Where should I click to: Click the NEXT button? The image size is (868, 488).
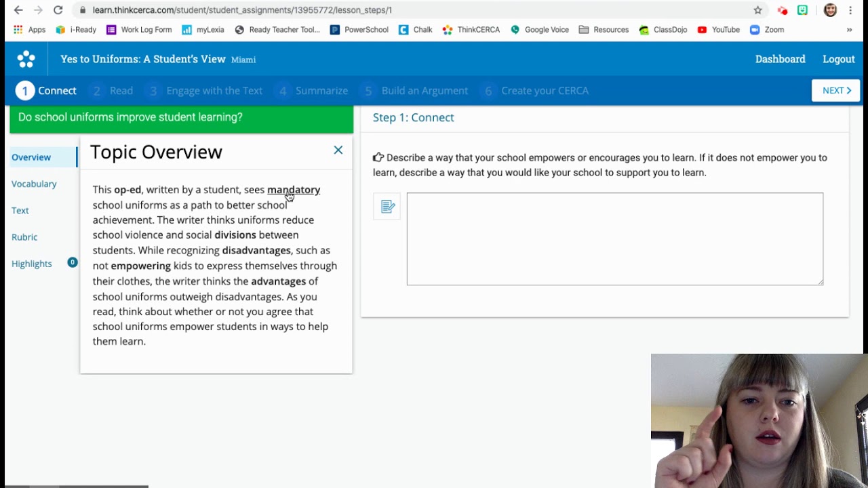tap(836, 90)
